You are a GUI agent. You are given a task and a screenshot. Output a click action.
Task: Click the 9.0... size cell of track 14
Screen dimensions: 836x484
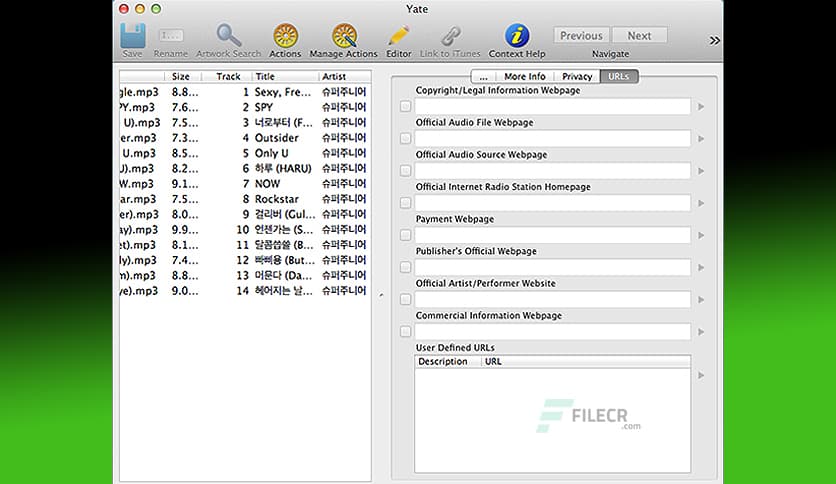click(184, 291)
